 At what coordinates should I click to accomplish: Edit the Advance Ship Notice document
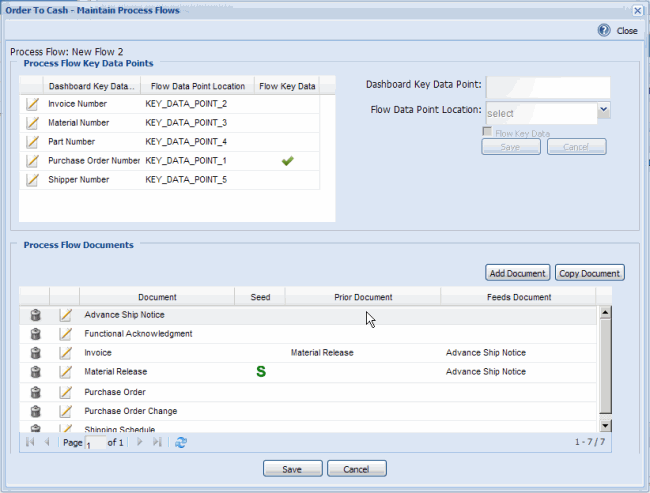click(x=65, y=315)
